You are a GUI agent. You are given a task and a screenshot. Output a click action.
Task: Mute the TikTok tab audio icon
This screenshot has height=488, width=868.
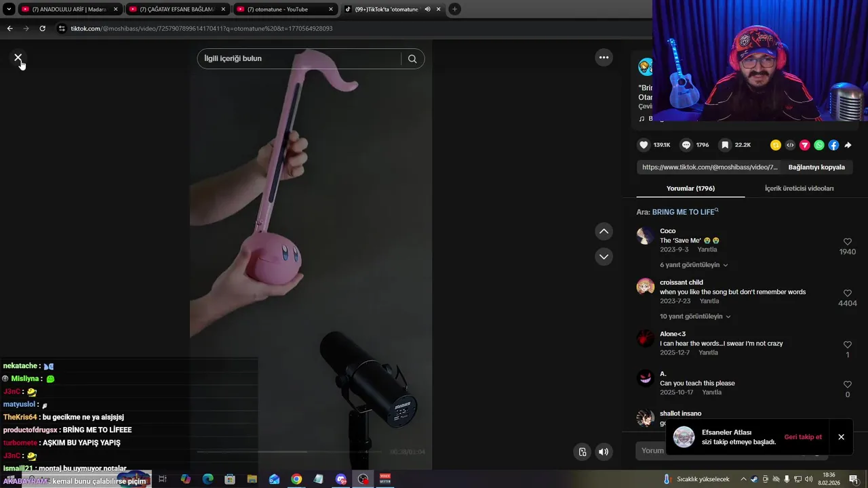(427, 9)
